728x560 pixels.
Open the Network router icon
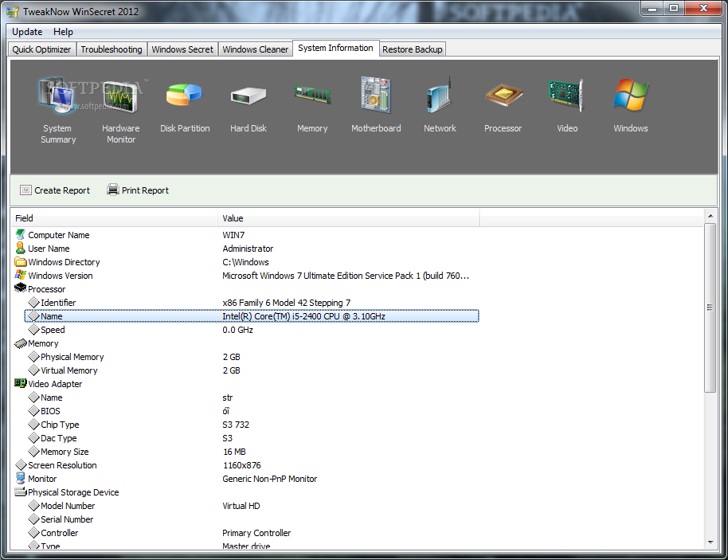(439, 95)
